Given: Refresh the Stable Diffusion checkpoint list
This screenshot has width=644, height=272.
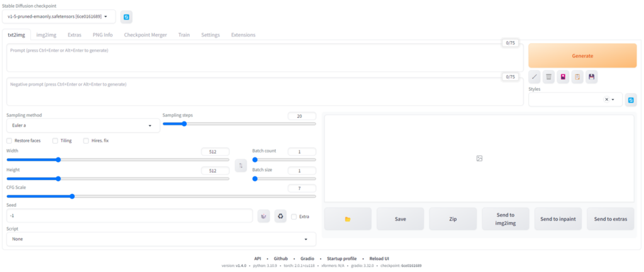Looking at the screenshot, I should pyautogui.click(x=126, y=16).
